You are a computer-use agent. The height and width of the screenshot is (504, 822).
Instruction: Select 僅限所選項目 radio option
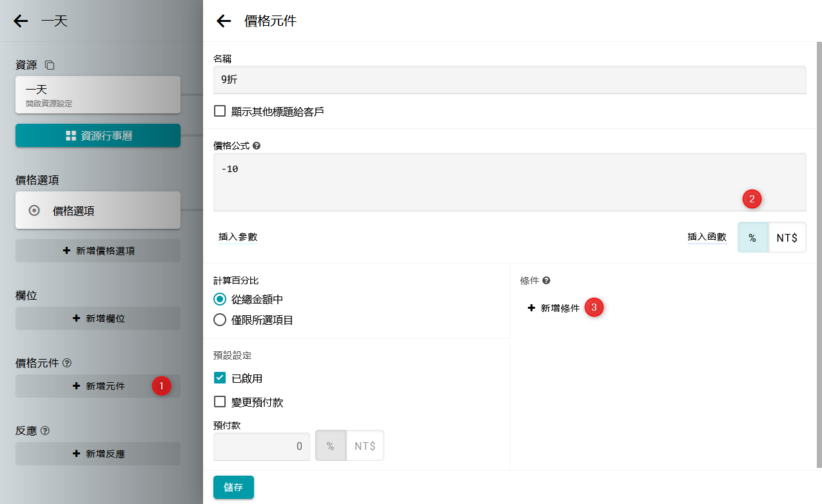(220, 320)
